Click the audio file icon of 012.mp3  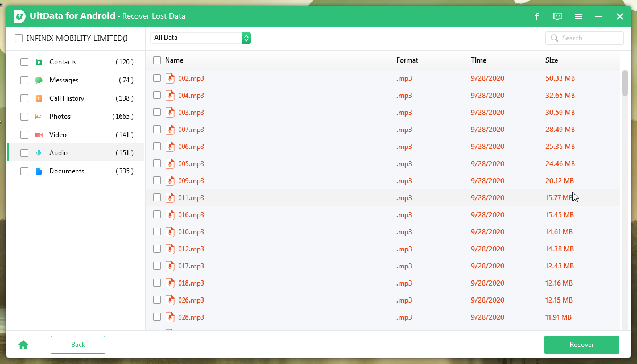(170, 249)
